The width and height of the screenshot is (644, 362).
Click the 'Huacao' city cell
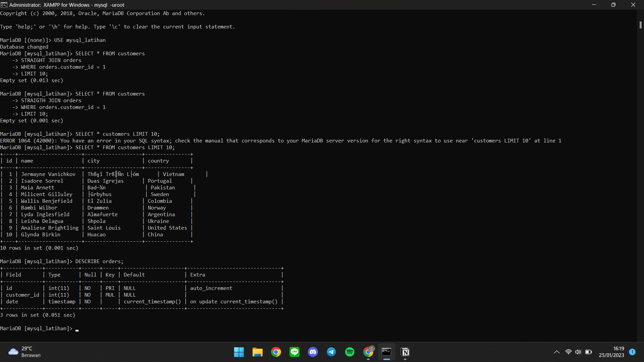96,235
